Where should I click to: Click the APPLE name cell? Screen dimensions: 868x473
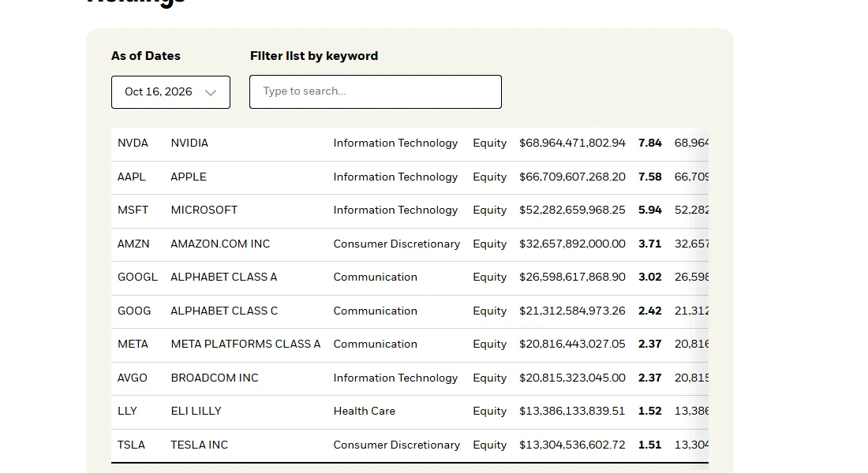[x=189, y=177]
